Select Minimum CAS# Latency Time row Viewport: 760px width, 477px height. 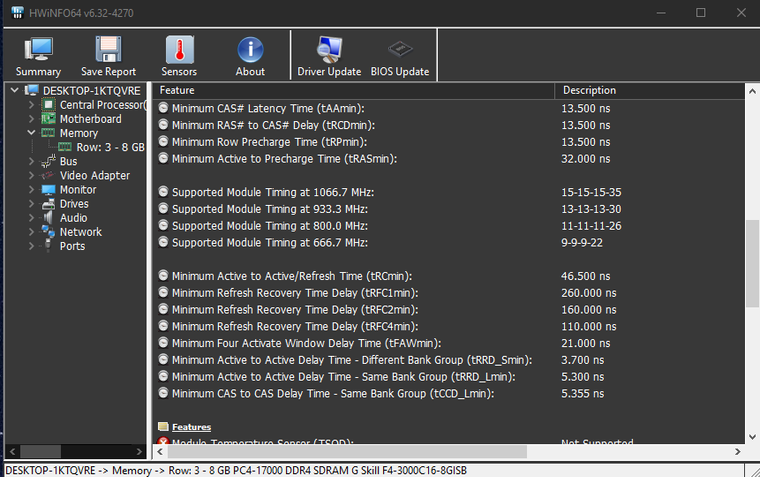268,108
